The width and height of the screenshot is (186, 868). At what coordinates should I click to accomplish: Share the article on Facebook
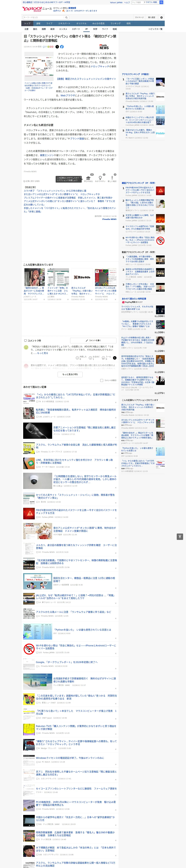[62, 47]
